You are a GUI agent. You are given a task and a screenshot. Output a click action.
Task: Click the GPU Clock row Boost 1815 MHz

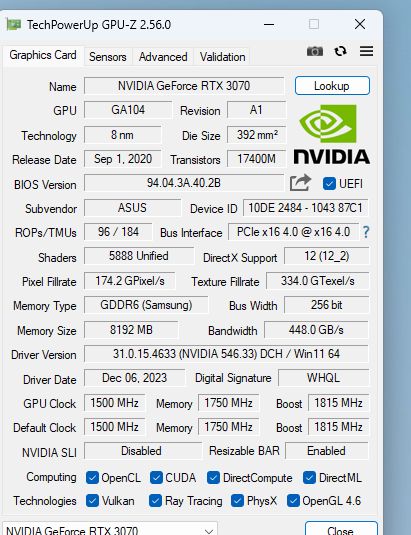(338, 403)
